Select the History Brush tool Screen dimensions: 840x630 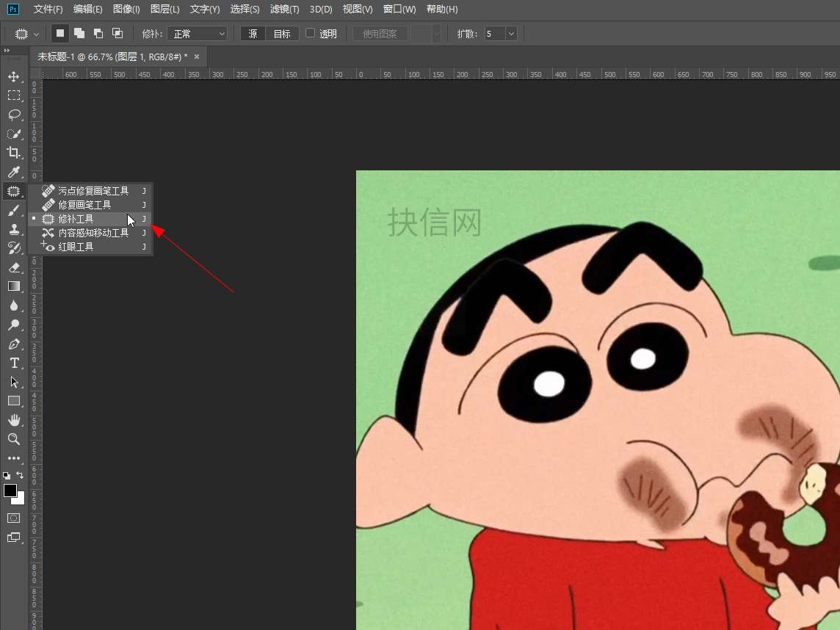tap(14, 248)
